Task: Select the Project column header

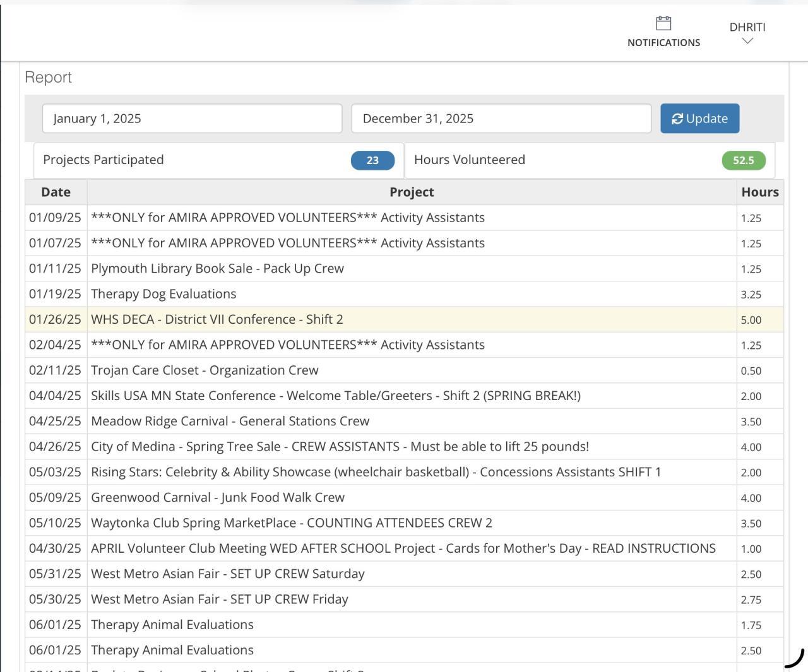Action: coord(412,192)
